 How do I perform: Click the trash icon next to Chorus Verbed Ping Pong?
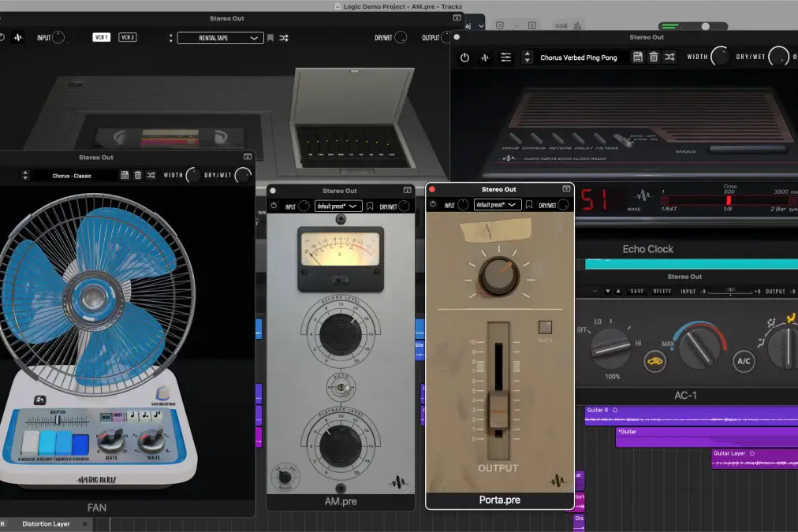654,57
